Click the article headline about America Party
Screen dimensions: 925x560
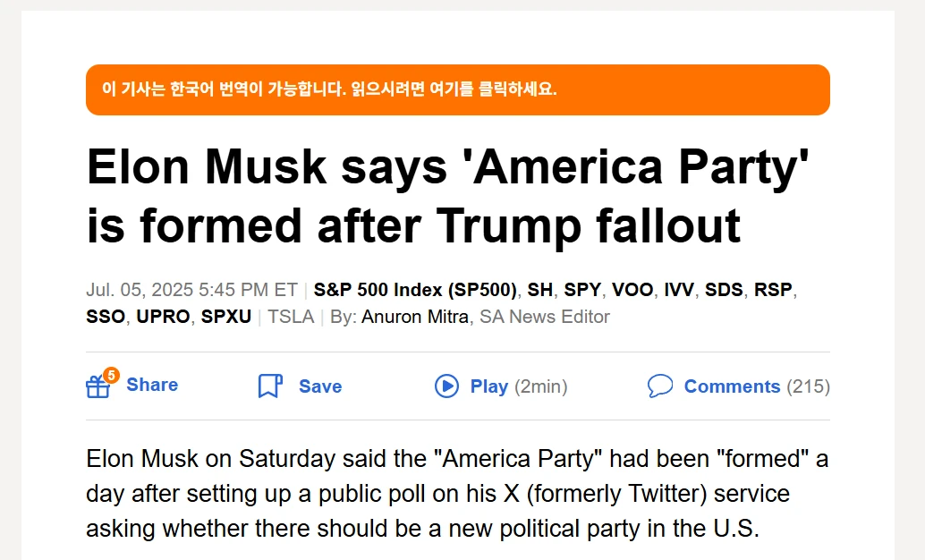point(447,197)
